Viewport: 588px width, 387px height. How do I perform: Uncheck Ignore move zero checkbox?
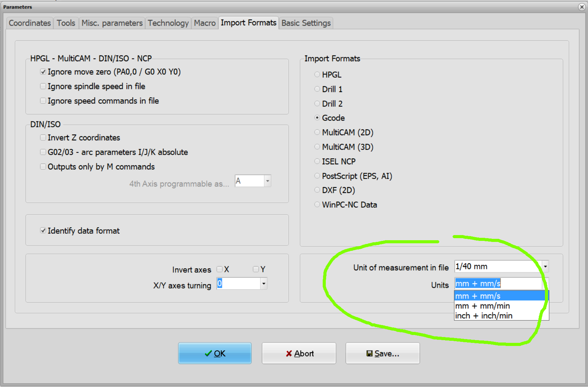point(43,72)
